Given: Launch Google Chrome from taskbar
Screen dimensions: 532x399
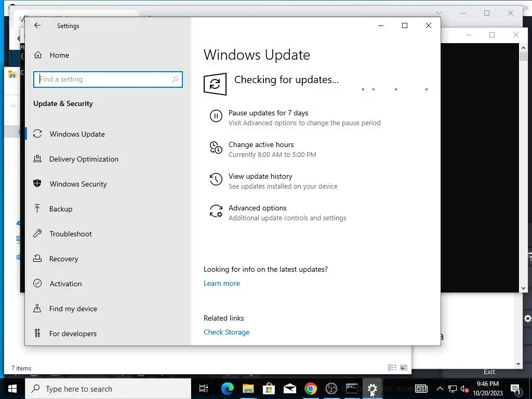Looking at the screenshot, I should (x=311, y=389).
